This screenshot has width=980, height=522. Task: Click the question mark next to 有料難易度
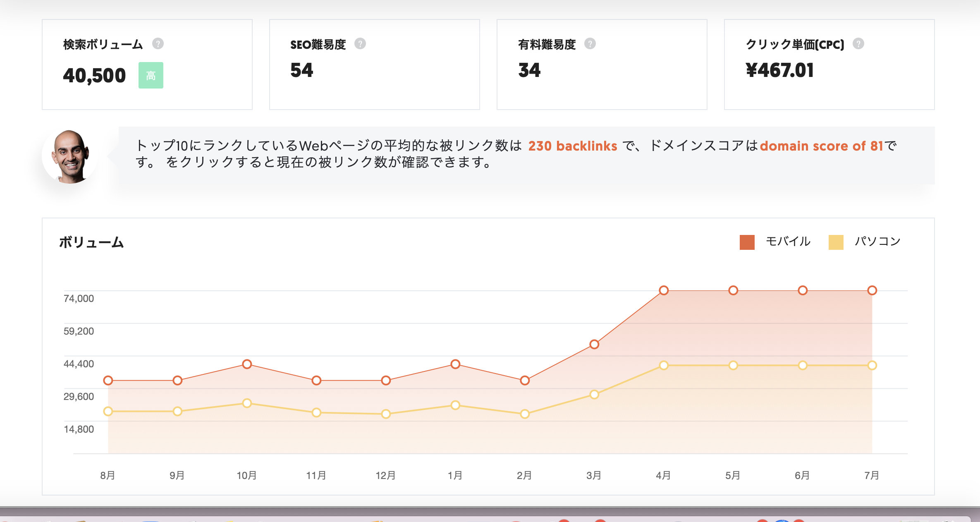590,43
